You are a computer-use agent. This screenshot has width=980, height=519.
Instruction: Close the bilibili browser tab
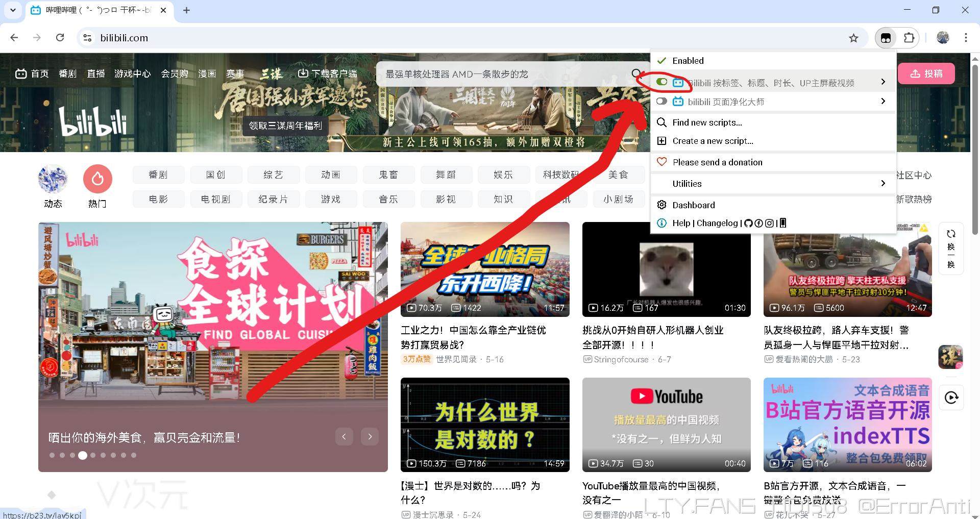point(163,10)
